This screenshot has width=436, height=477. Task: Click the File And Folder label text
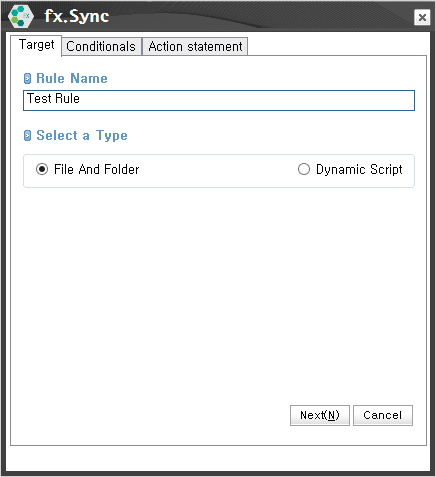(97, 169)
